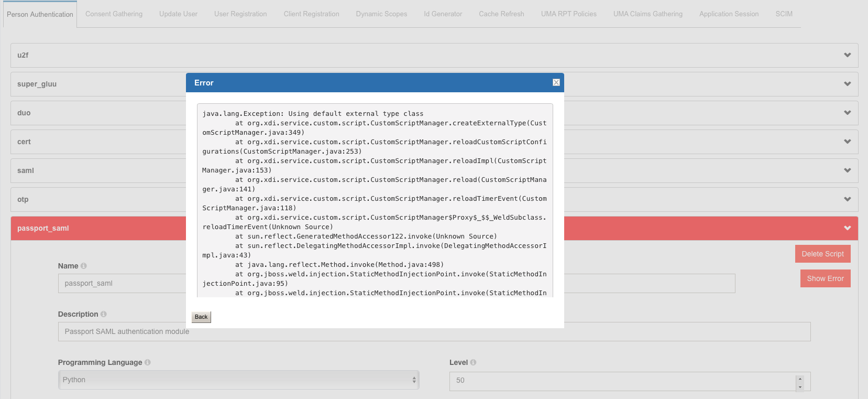Switch to Application Session tab
This screenshot has width=868, height=399.
729,14
